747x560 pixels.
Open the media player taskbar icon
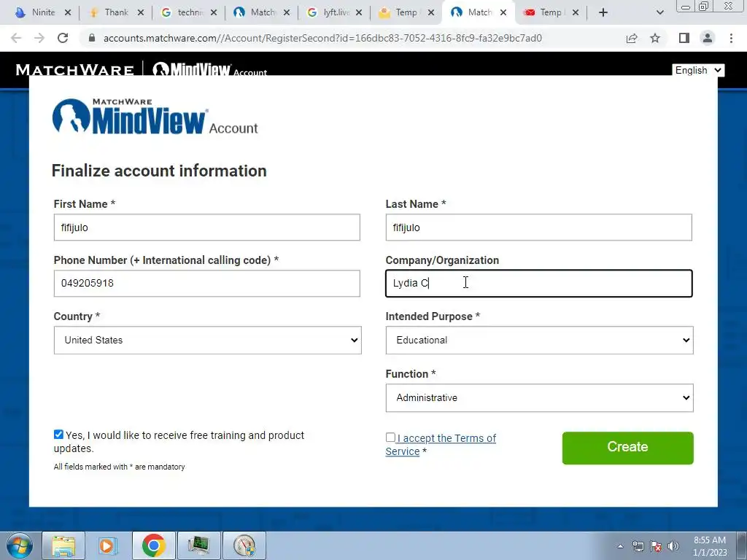click(x=108, y=545)
